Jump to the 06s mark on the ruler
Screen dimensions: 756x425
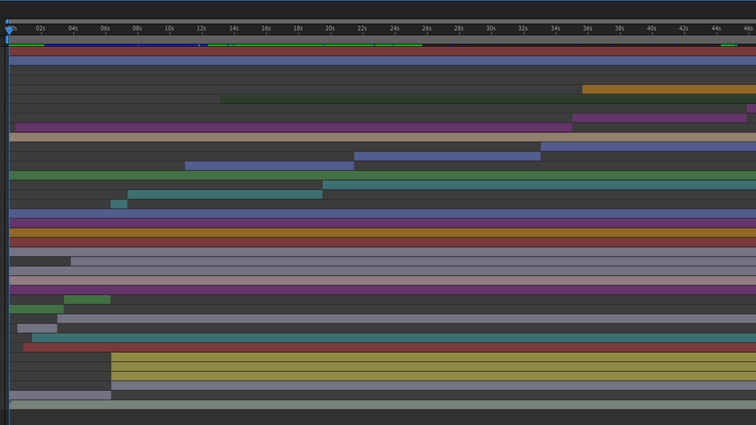point(105,28)
